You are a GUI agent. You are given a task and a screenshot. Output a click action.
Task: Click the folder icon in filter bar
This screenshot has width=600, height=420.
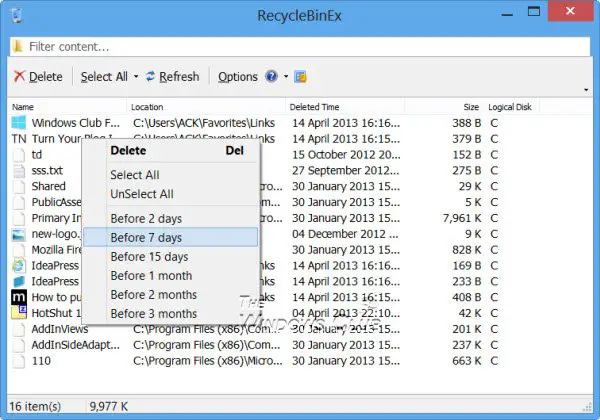point(17,46)
